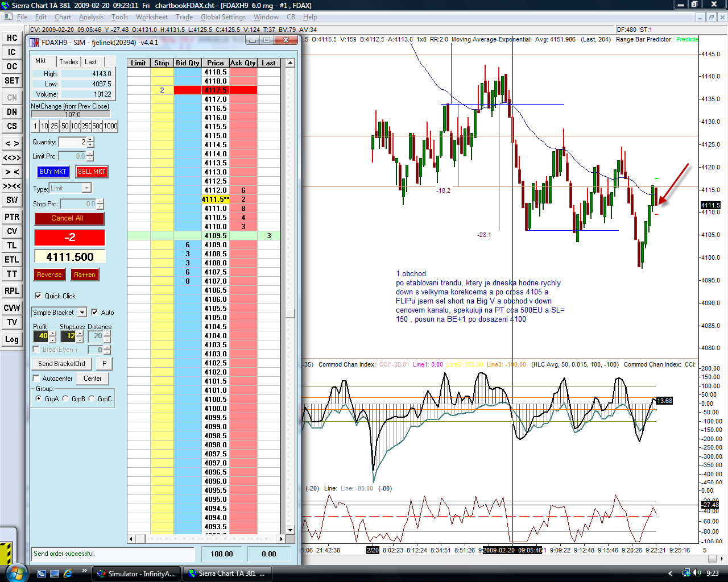Open Internet Explorer quick launch icon

[68, 573]
